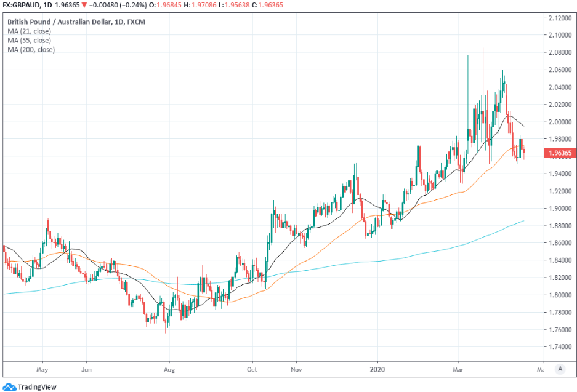This screenshot has height=392, width=577.
Task: Select the MA (21, close) indicator legend
Action: point(29,31)
